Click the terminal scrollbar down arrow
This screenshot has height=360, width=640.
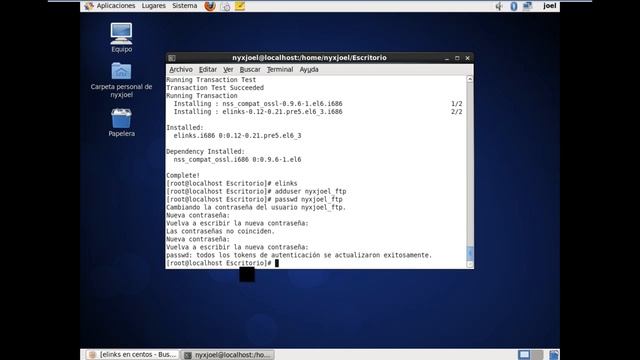470,264
